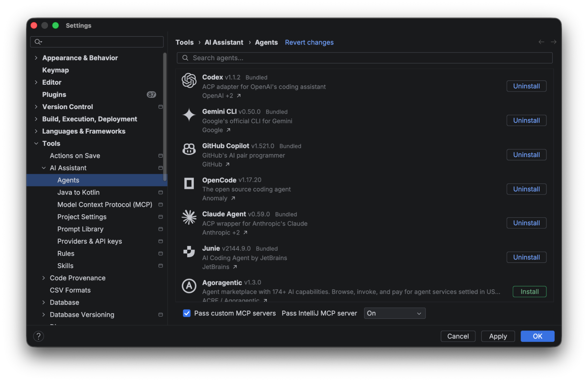The image size is (588, 382).
Task: Click the Revert changes link
Action: point(309,42)
